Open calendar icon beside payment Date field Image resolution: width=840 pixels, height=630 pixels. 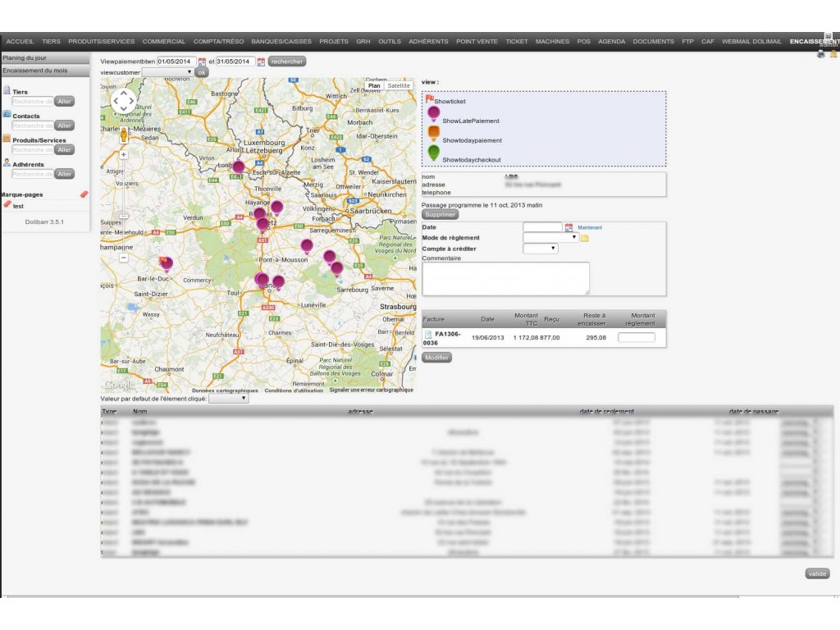[568, 227]
